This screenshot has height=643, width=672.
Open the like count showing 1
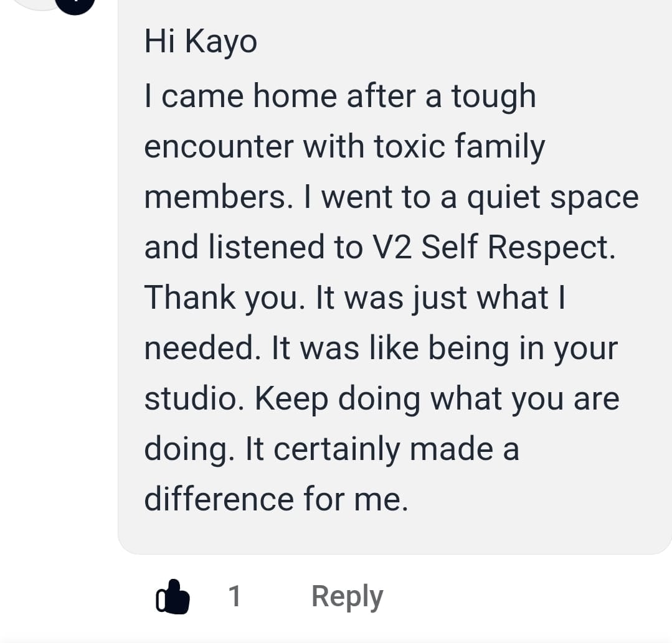234,596
